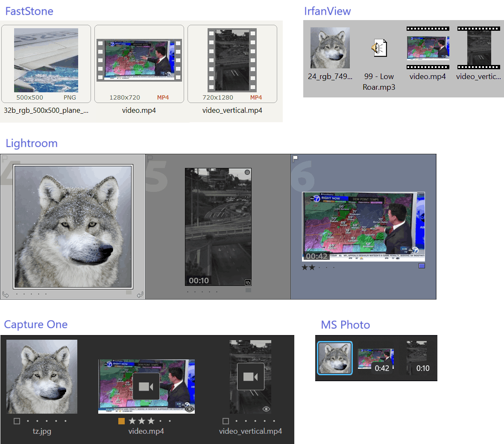Click the badge icon on Lightroom 00:10 video
The height and width of the screenshot is (444, 504).
248,282
